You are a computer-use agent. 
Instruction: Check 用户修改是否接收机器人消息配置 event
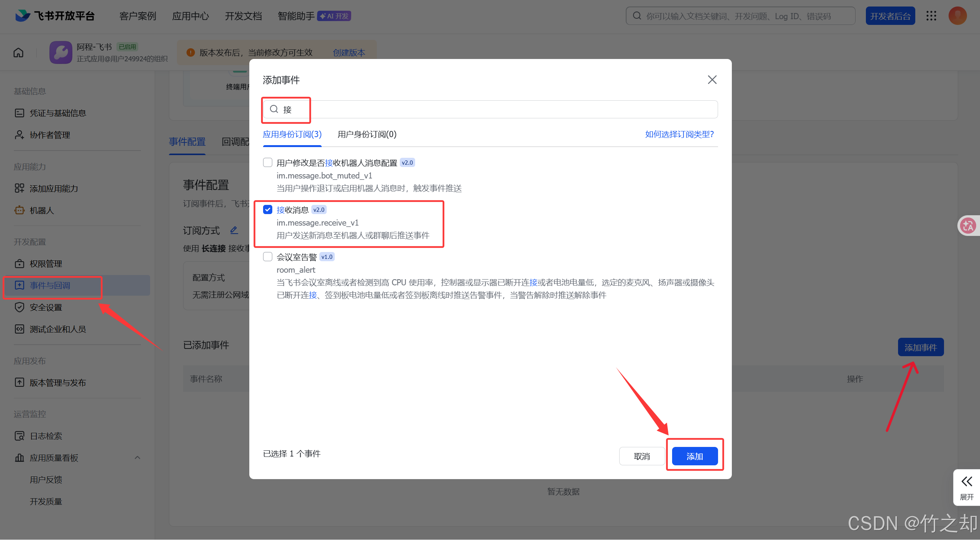click(268, 162)
